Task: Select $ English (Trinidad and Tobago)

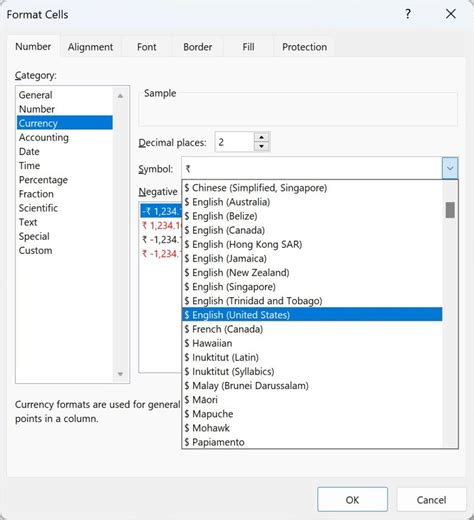Action: [312, 301]
